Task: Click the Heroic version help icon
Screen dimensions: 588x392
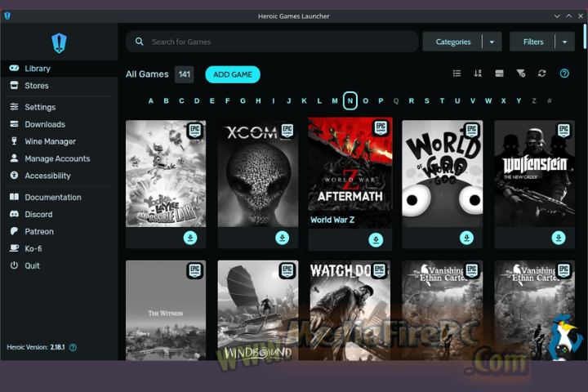Action: [x=73, y=348]
